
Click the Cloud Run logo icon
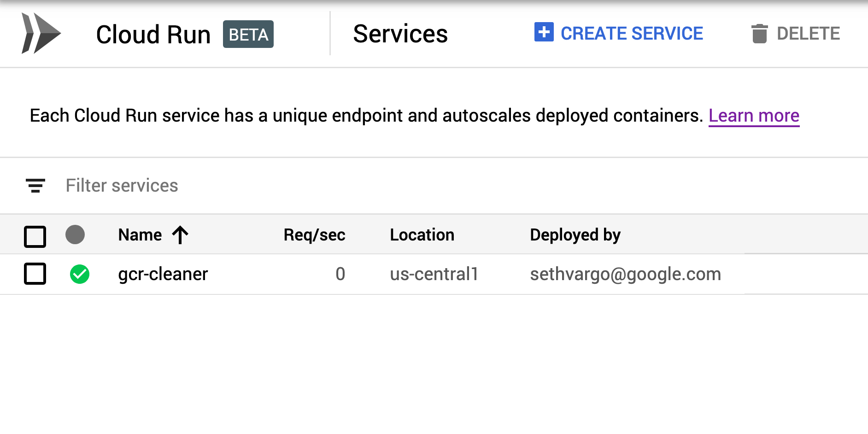tap(41, 33)
